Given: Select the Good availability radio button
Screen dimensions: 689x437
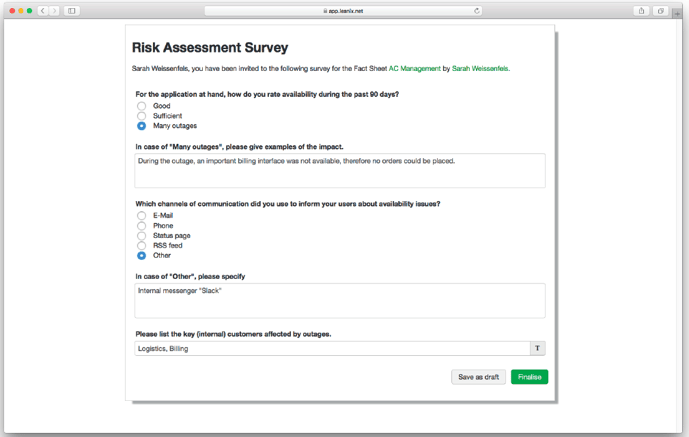Looking at the screenshot, I should coord(141,106).
